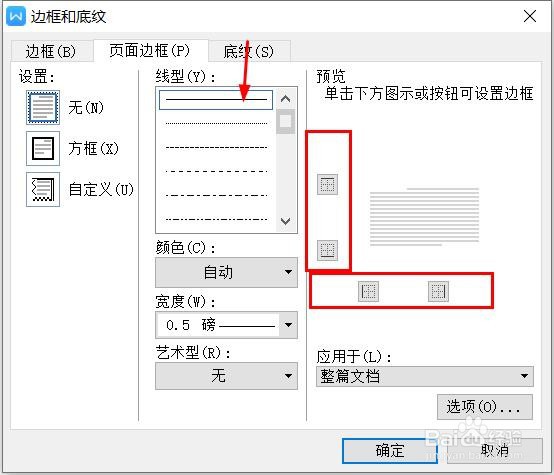Switch to the 底纹(S) tab
The width and height of the screenshot is (554, 475).
pyautogui.click(x=249, y=52)
